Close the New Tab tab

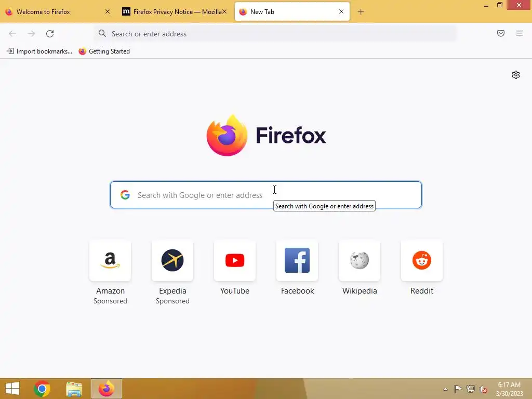tap(341, 11)
